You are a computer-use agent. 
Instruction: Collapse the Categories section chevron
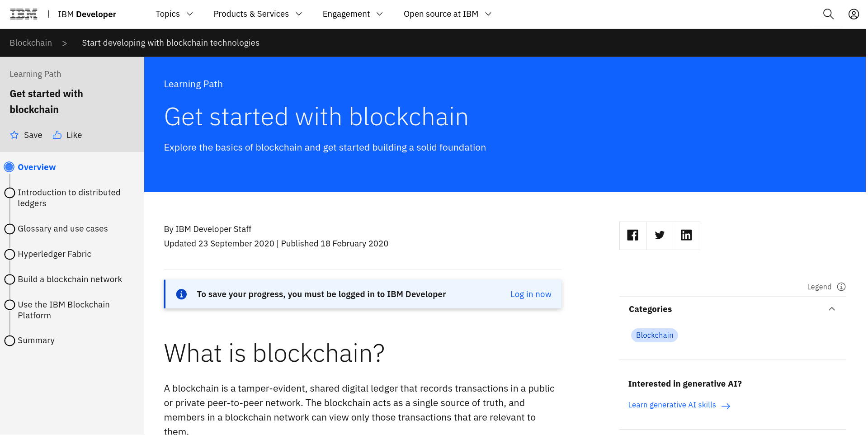[832, 309]
